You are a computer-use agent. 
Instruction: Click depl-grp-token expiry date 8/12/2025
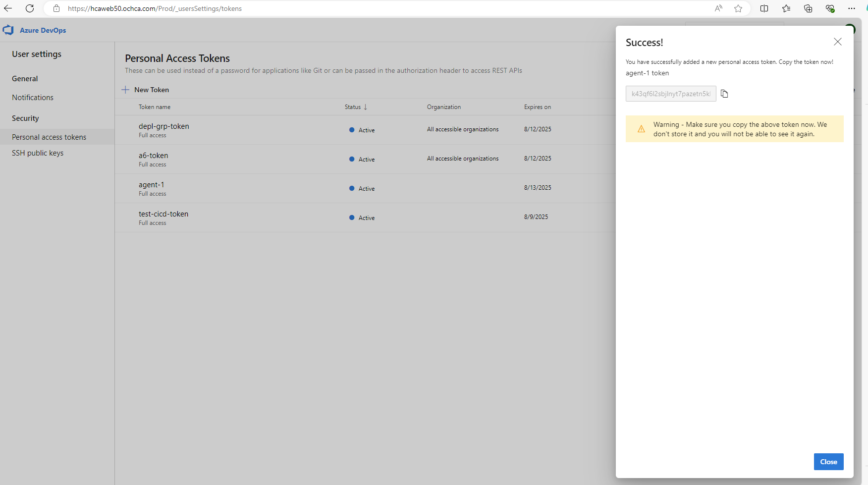pos(538,129)
